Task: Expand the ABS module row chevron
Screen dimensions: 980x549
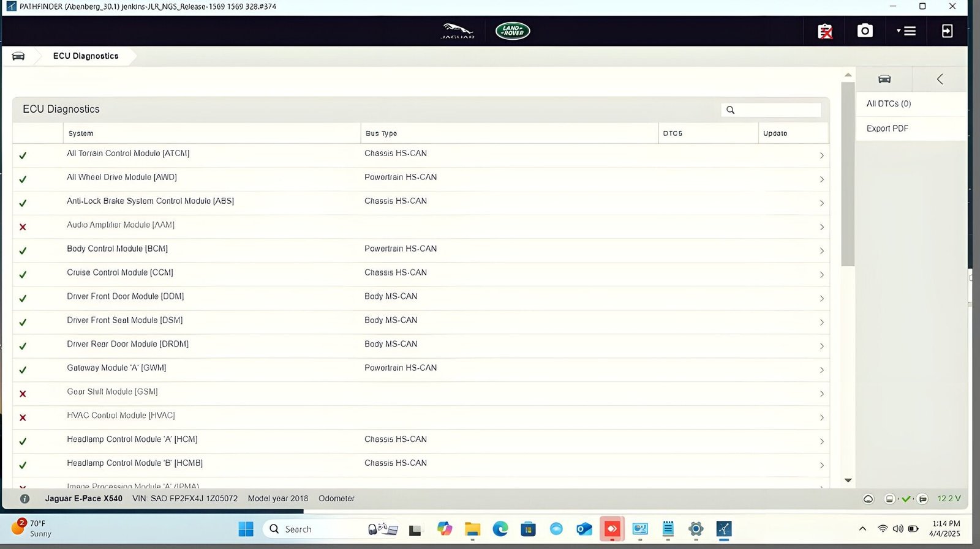Action: point(821,203)
